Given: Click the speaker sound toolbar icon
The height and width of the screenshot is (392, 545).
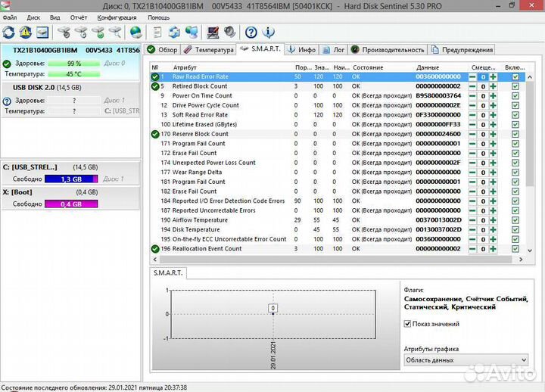Looking at the screenshot, I should [230, 33].
